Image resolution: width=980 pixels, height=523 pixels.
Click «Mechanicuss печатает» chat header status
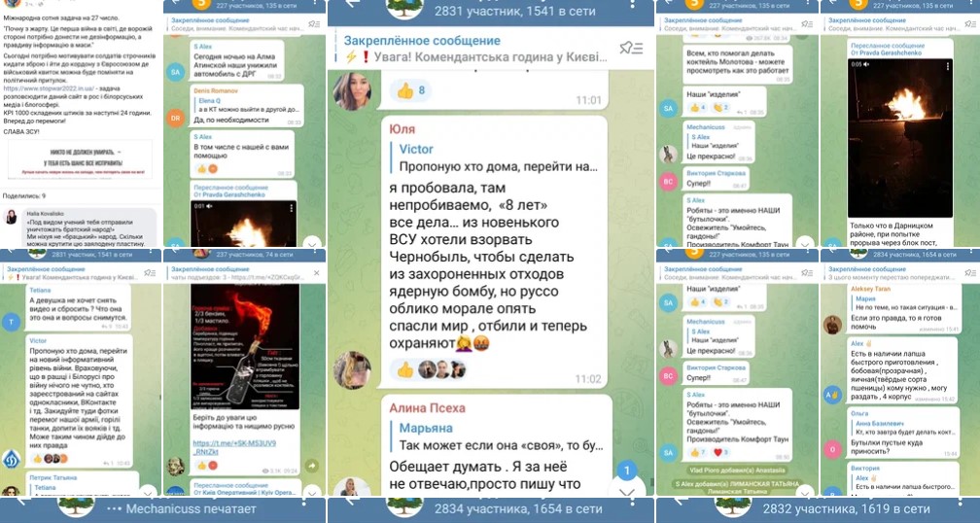click(x=182, y=509)
